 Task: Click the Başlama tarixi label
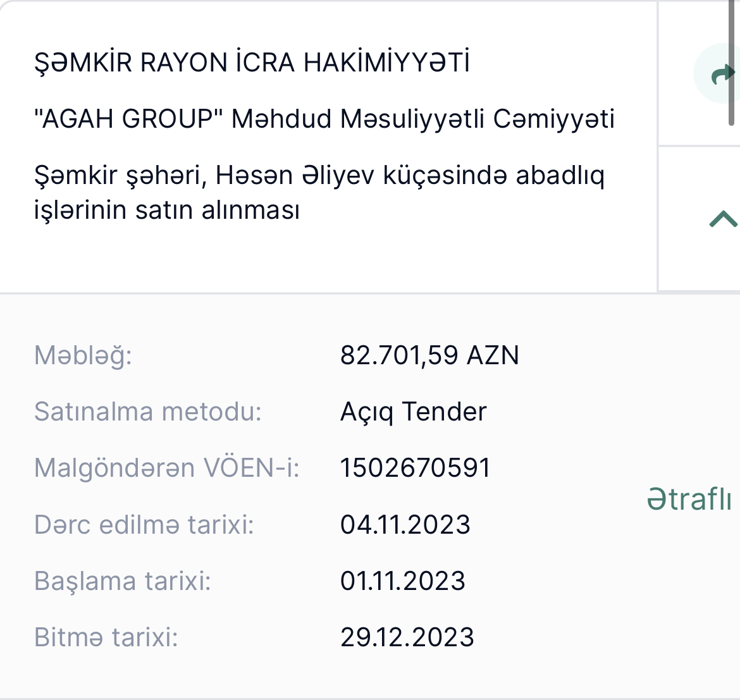[122, 581]
